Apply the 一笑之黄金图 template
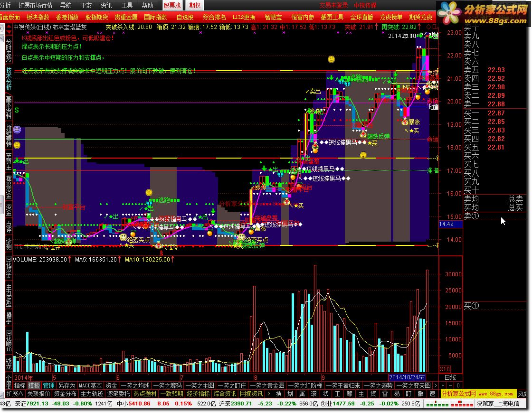Image resolution: width=532 pixels, height=413 pixels. click(267, 385)
